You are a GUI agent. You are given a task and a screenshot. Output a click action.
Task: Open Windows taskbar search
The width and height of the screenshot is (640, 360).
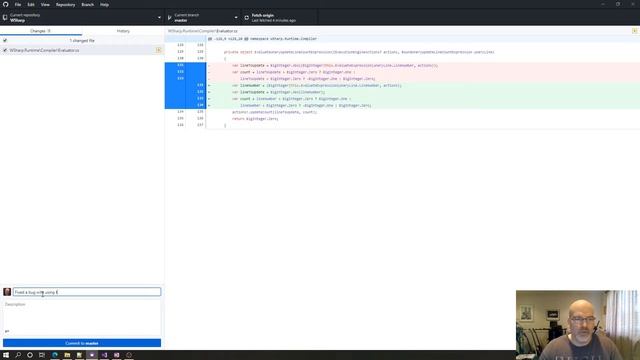(18, 355)
